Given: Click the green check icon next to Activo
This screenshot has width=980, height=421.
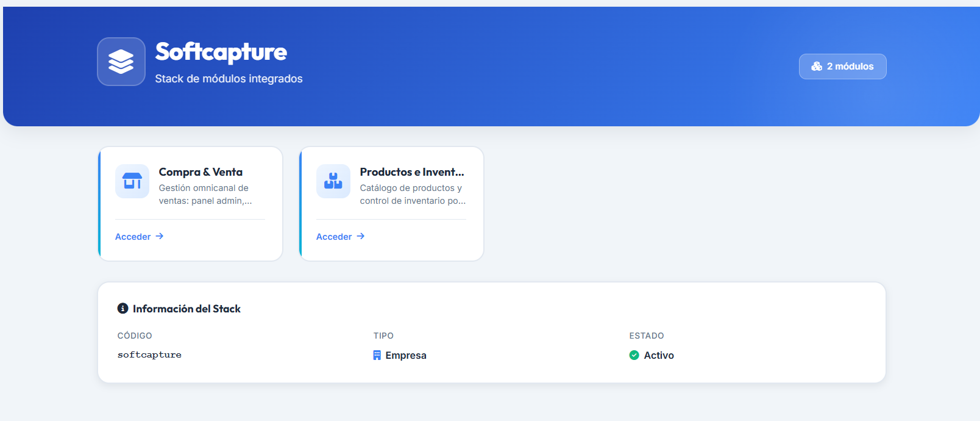Looking at the screenshot, I should [634, 355].
